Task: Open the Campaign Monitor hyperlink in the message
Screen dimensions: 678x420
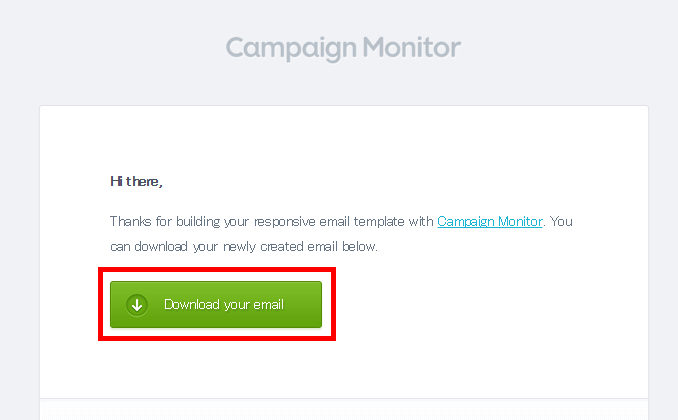Action: (x=489, y=221)
